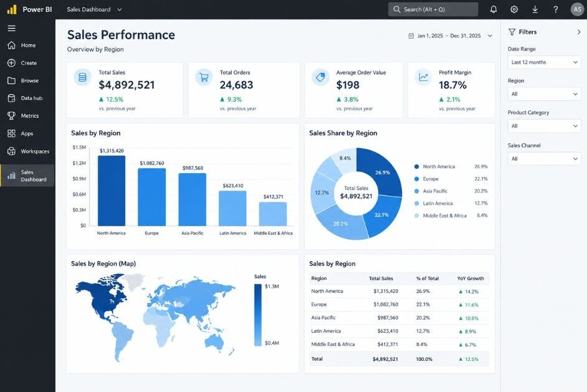Viewport: 587px width, 392px height.
Task: Sort by the Total Sales column header
Action: point(381,278)
